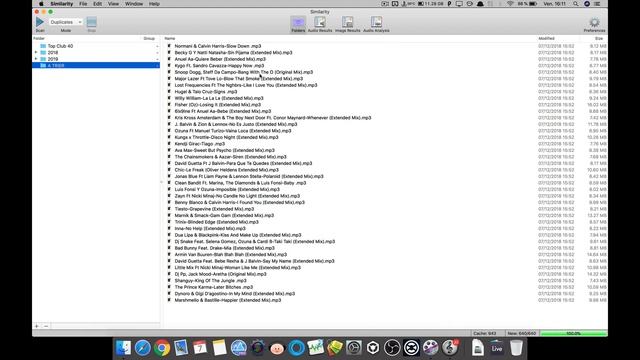The width and height of the screenshot is (640, 360).
Task: Add a folder with the plus button
Action: point(37,326)
